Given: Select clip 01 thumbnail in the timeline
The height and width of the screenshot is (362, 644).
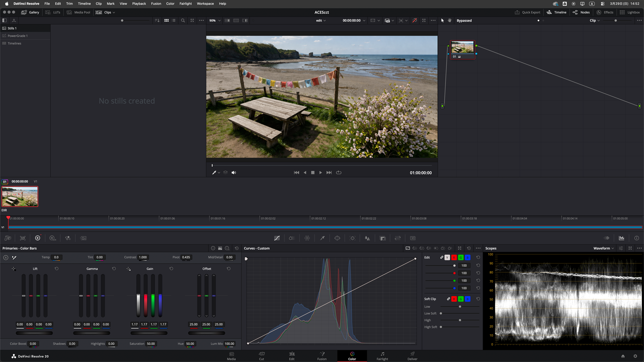Looking at the screenshot, I should [x=20, y=197].
